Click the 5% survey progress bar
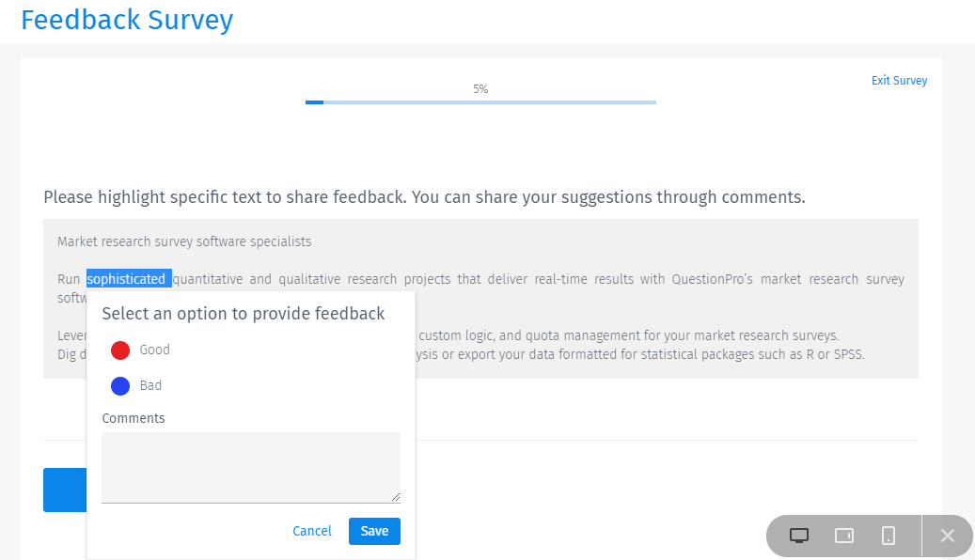 (x=480, y=101)
